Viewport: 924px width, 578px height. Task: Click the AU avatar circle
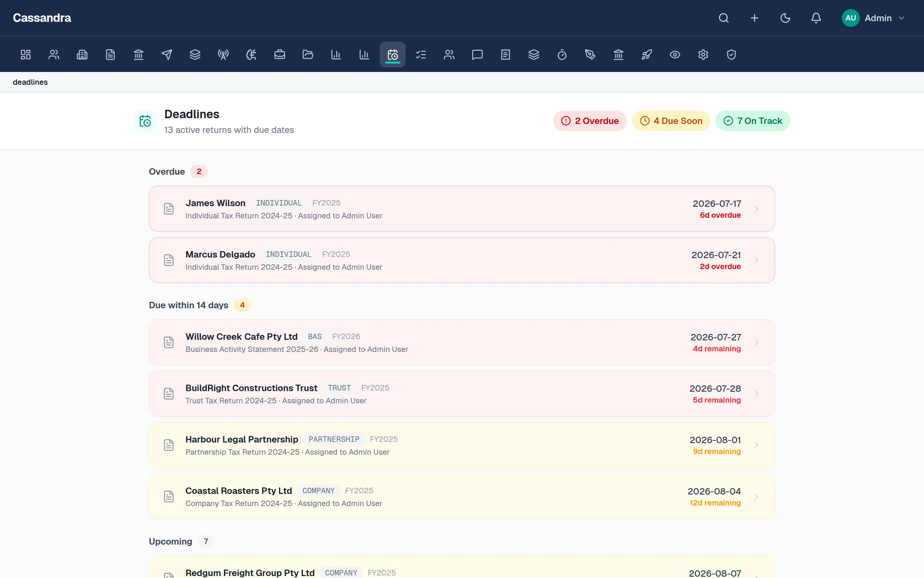click(851, 18)
